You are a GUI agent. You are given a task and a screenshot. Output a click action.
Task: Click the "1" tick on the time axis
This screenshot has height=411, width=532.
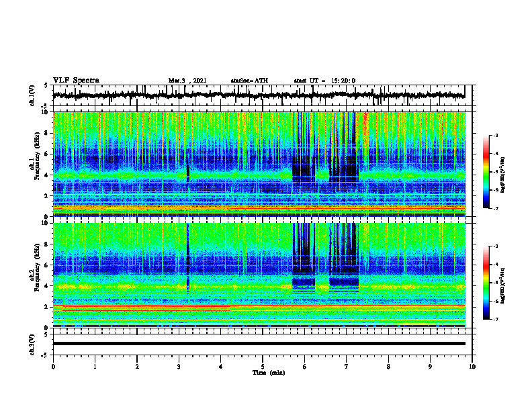pyautogui.click(x=95, y=367)
